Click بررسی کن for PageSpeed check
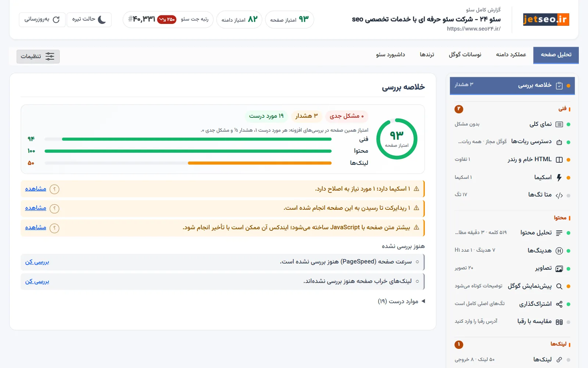588x368 pixels. coord(37,262)
